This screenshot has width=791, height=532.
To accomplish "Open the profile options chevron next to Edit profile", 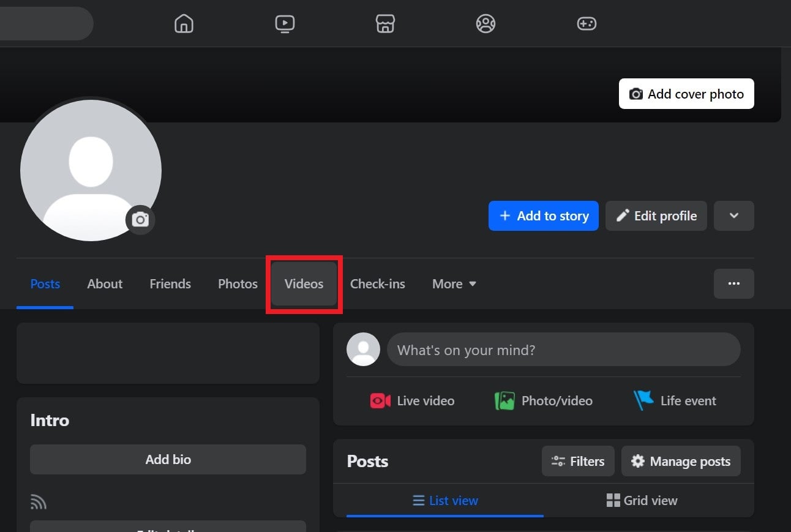I will [733, 215].
